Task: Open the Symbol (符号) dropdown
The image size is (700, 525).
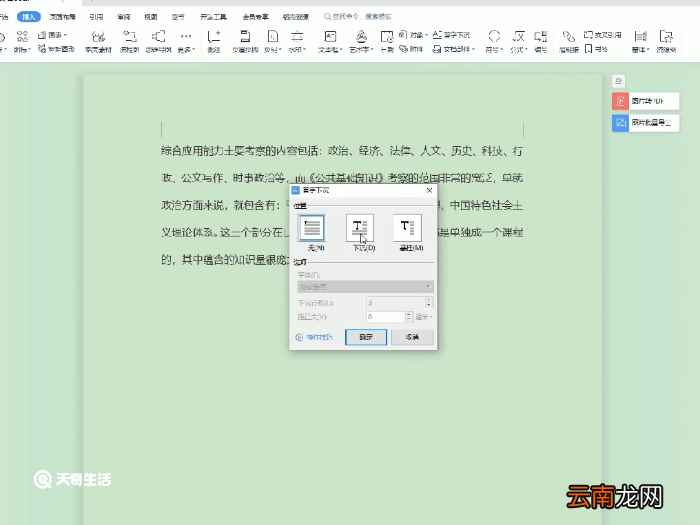Action: point(494,41)
